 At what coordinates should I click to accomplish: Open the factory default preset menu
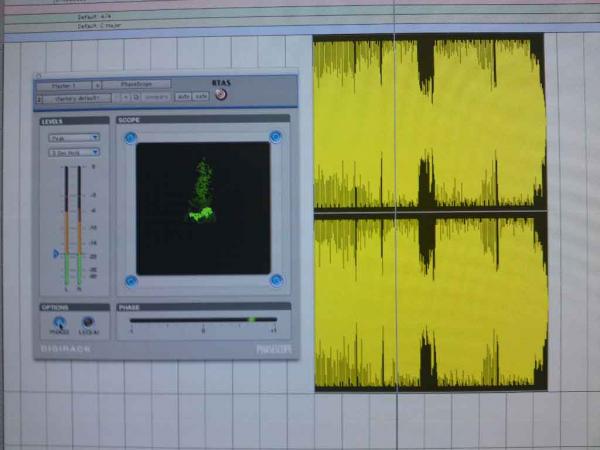tap(75, 97)
